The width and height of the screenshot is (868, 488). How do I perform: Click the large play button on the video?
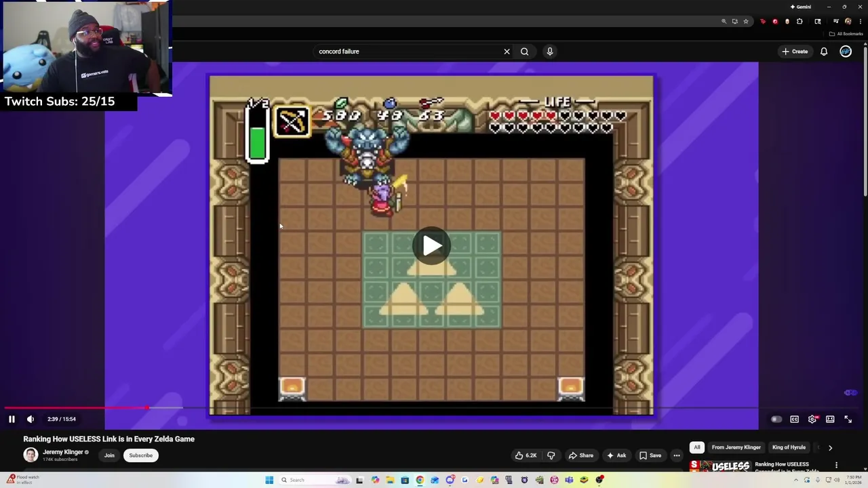[x=431, y=245]
